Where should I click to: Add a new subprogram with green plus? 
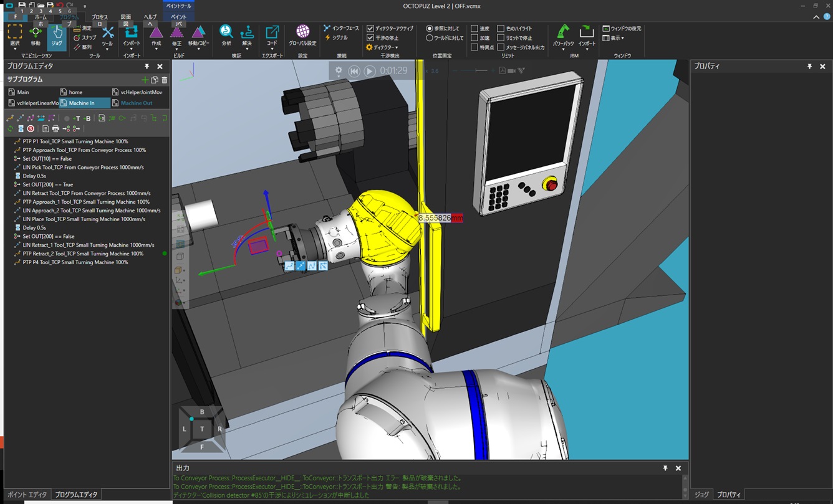145,80
